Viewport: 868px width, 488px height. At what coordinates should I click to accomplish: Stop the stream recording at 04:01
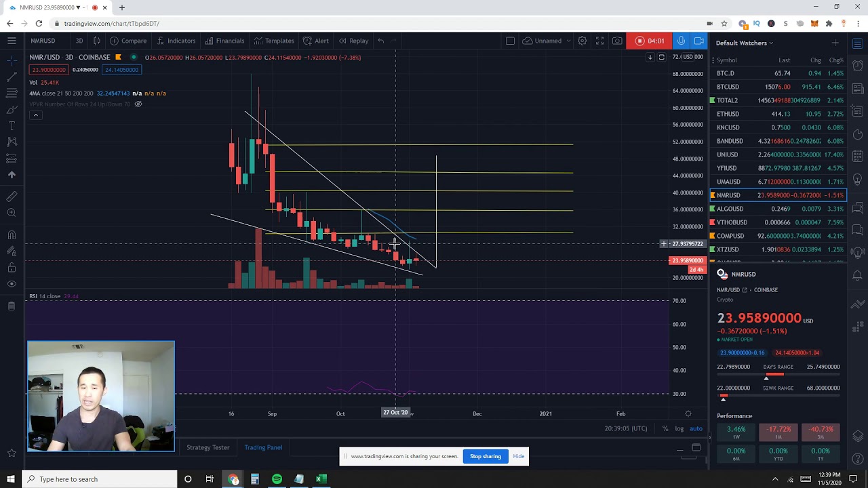point(650,41)
